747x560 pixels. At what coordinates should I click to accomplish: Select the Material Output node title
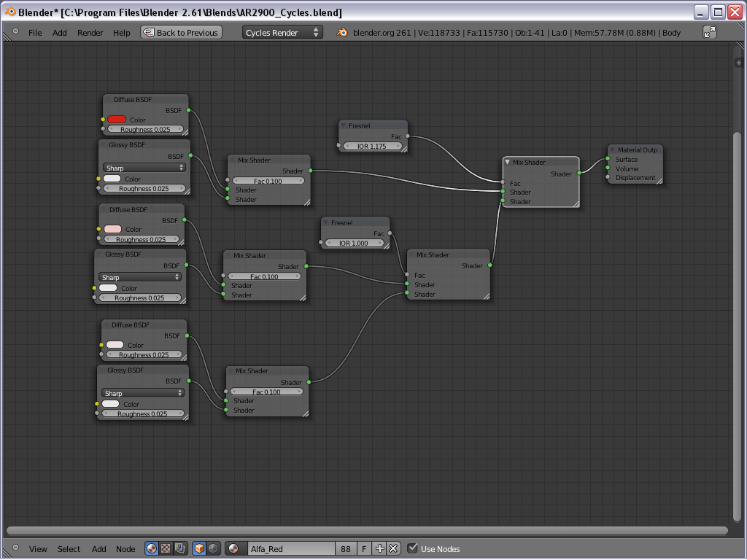638,149
